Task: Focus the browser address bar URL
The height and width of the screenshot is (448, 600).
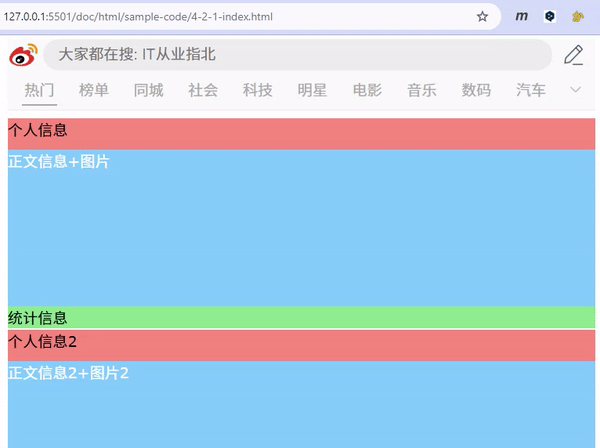Action: (200, 17)
